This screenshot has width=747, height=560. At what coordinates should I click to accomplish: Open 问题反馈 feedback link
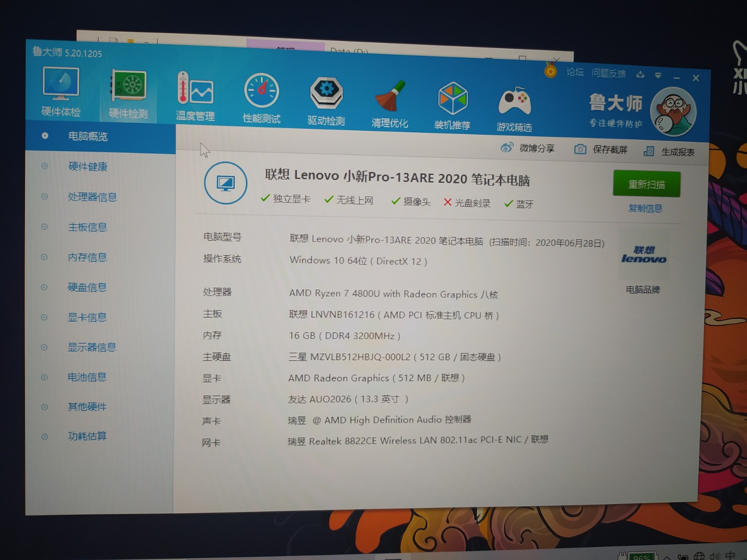[x=608, y=73]
